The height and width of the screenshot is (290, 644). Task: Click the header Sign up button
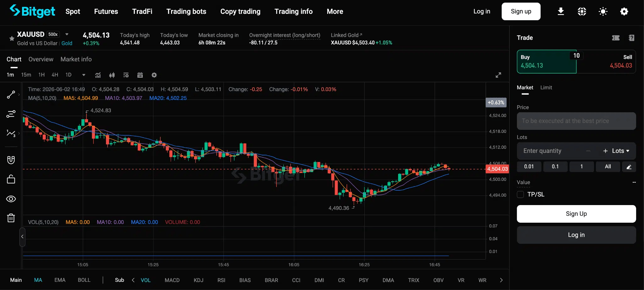tap(521, 11)
